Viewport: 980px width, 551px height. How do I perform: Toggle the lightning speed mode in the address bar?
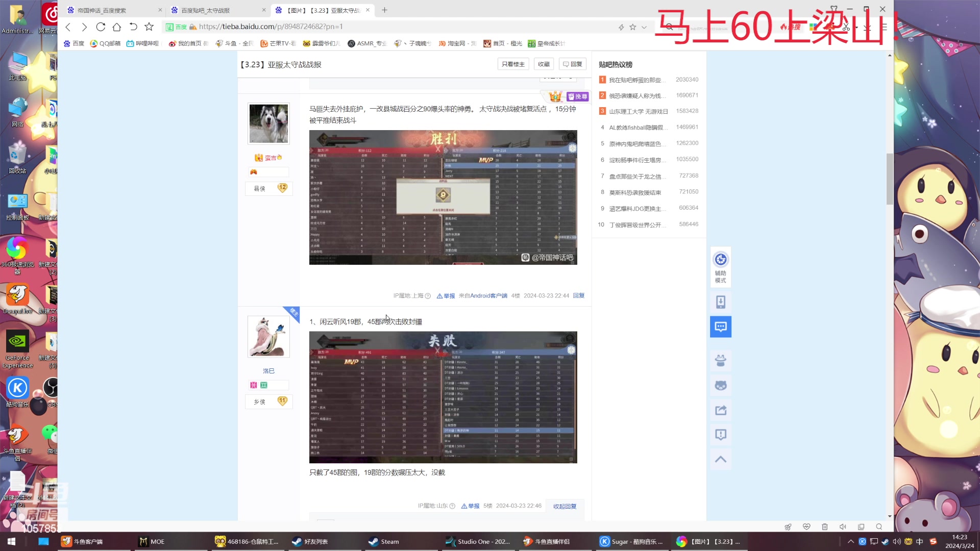(x=621, y=26)
